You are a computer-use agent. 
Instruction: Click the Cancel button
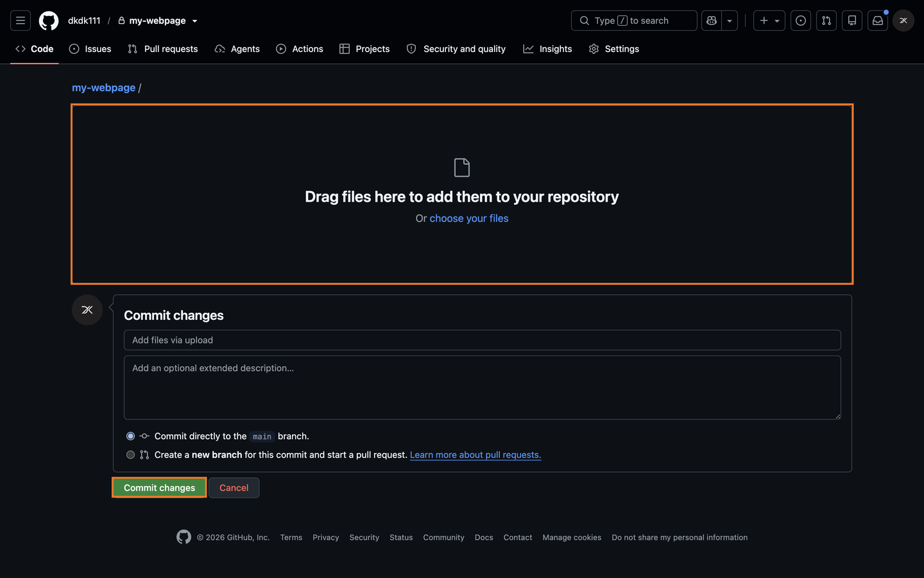click(x=234, y=487)
